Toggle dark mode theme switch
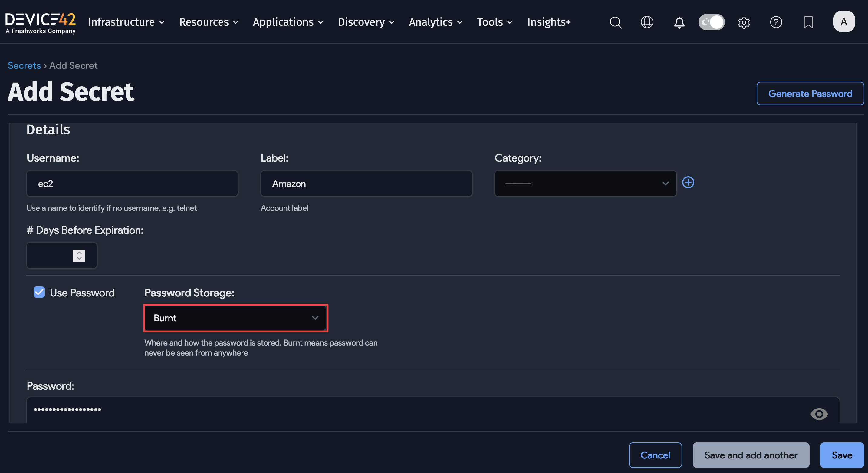The width and height of the screenshot is (868, 473). click(x=711, y=22)
